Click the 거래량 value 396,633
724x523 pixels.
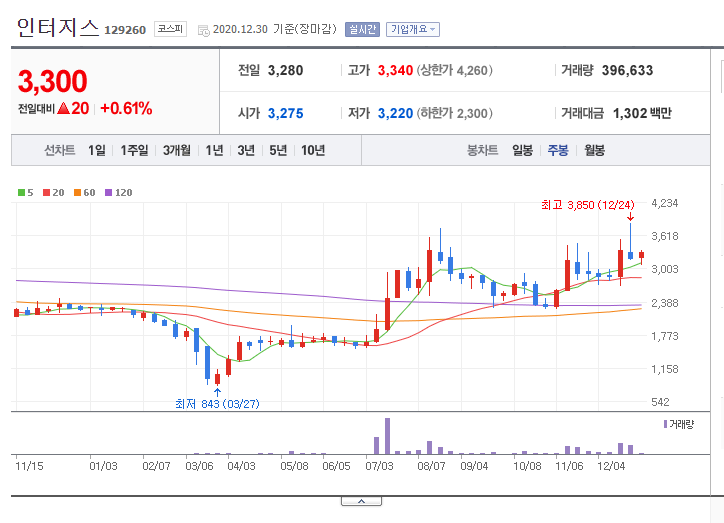point(627,71)
